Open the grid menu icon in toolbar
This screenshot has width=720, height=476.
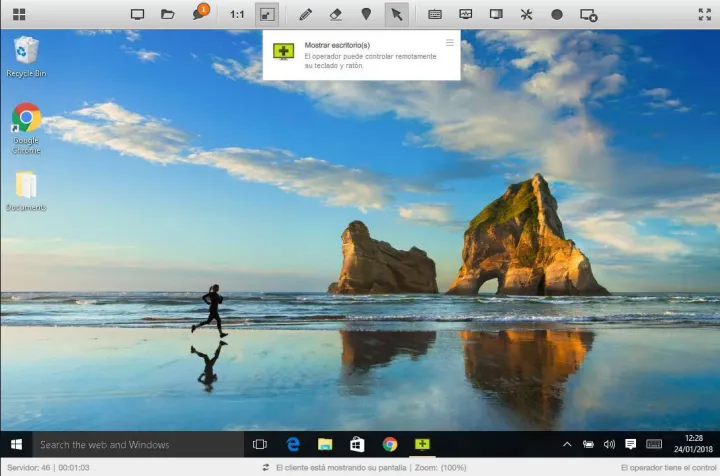click(x=19, y=15)
